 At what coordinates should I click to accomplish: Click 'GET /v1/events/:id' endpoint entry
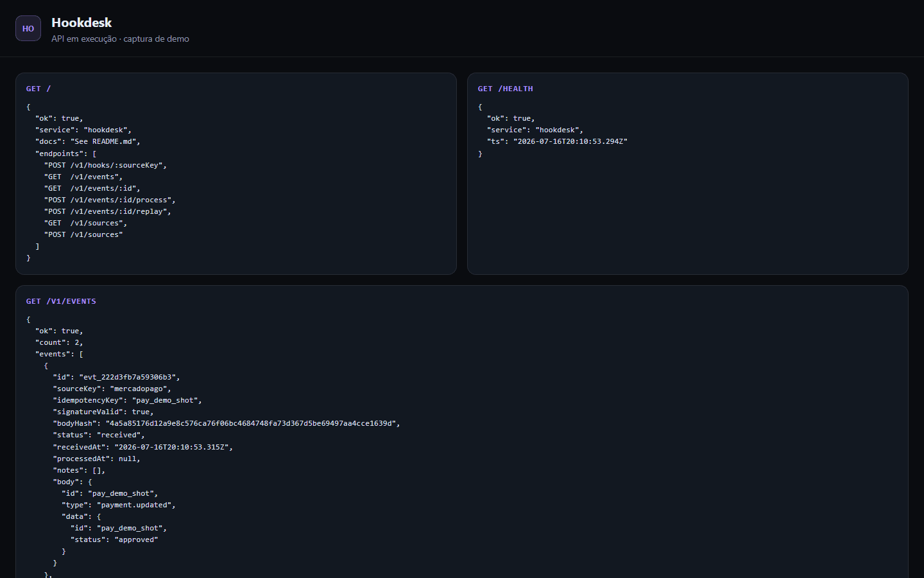pos(92,188)
